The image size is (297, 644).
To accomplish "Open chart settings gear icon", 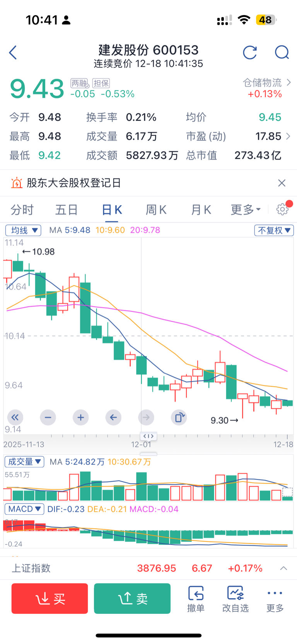I will pyautogui.click(x=283, y=210).
